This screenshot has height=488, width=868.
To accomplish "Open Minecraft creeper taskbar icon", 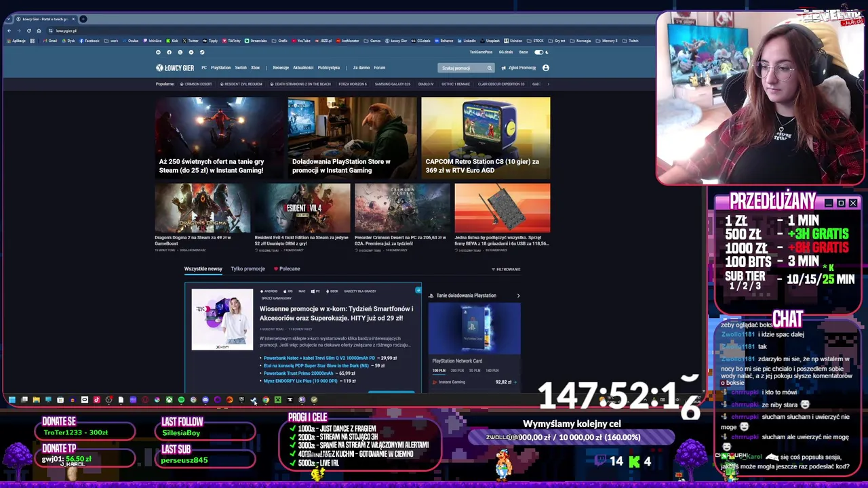I will click(277, 400).
